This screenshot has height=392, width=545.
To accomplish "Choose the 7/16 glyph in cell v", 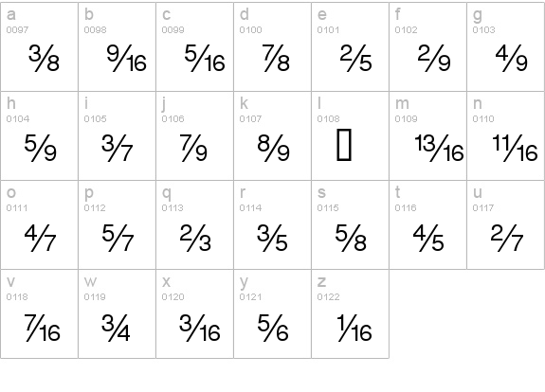I will pos(43,327).
